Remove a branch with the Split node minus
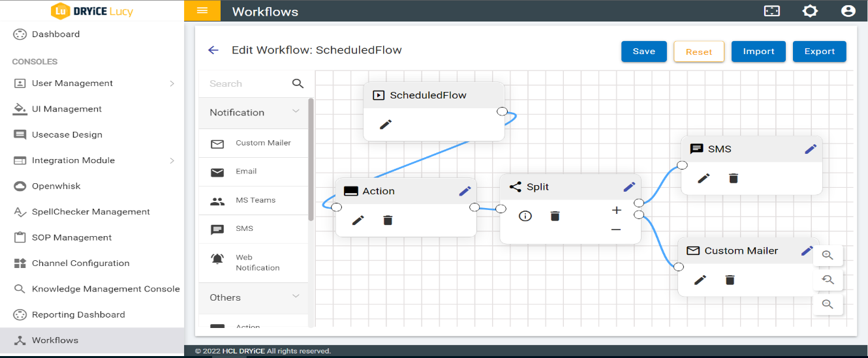This screenshot has height=358, width=868. click(616, 230)
